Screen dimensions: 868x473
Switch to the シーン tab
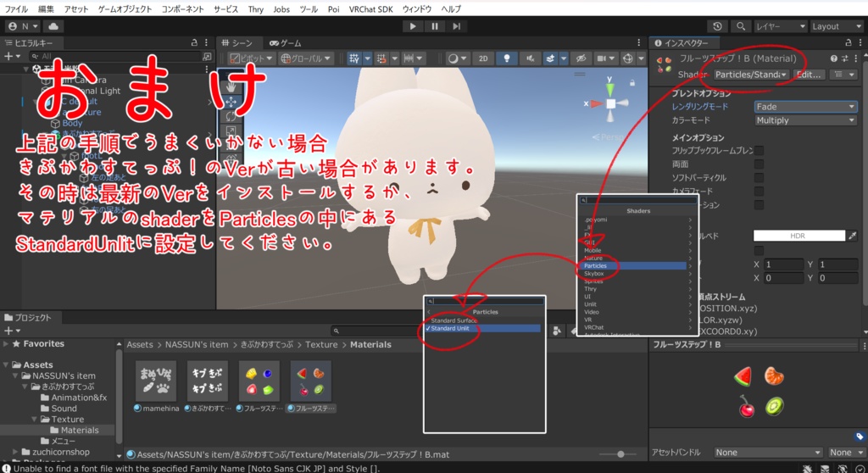[x=237, y=42]
